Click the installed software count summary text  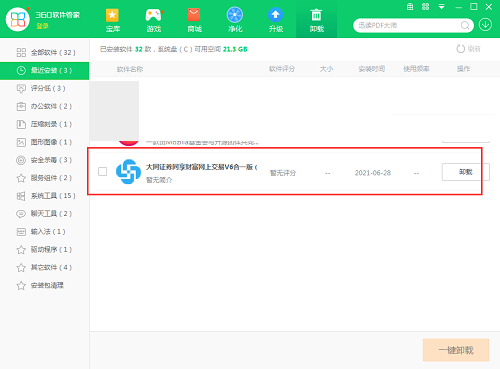tap(174, 49)
